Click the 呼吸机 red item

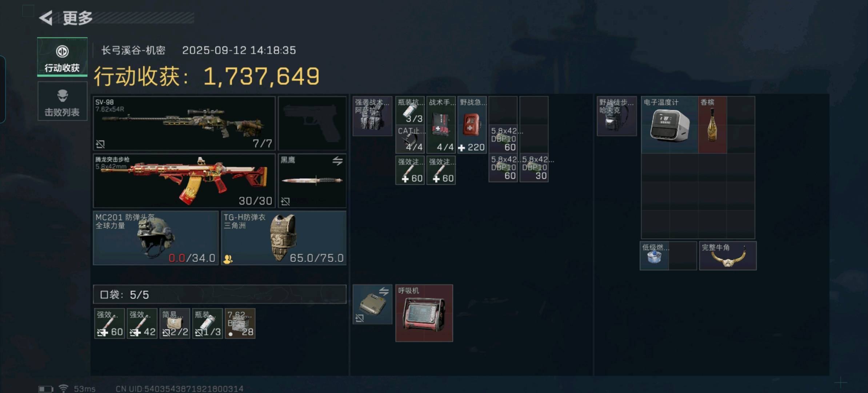[x=424, y=313]
